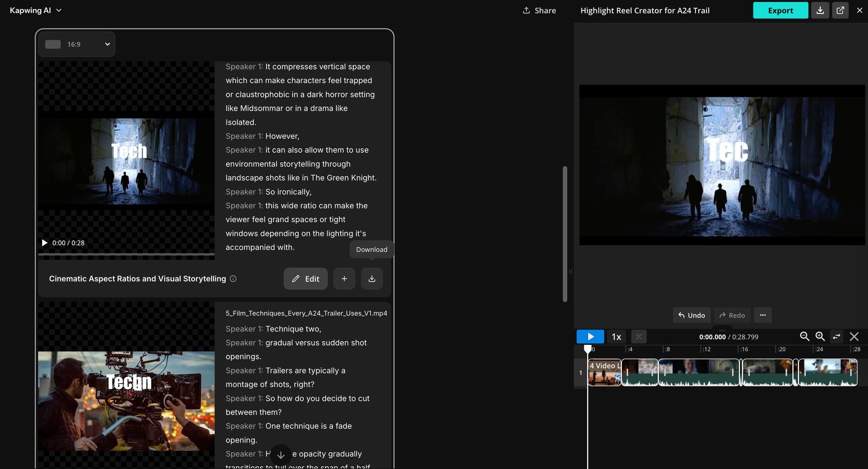This screenshot has height=469, width=868.
Task: Click the first clip video thumbnail
Action: pos(126,161)
